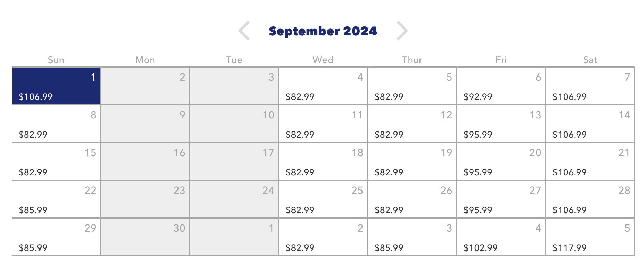Choose Sunday September 29 at $85.99
The height and width of the screenshot is (265, 644).
tap(56, 237)
